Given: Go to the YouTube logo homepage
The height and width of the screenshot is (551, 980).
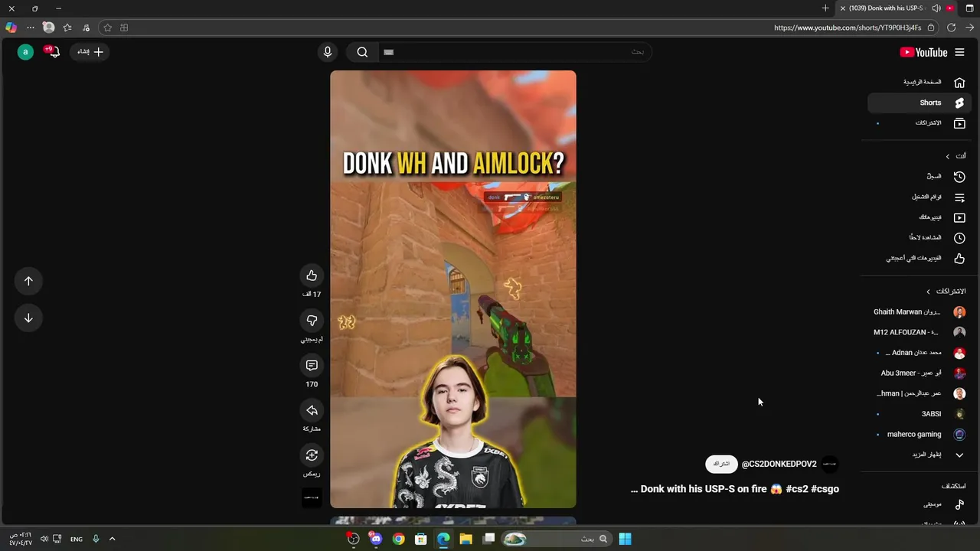Looking at the screenshot, I should coord(923,52).
